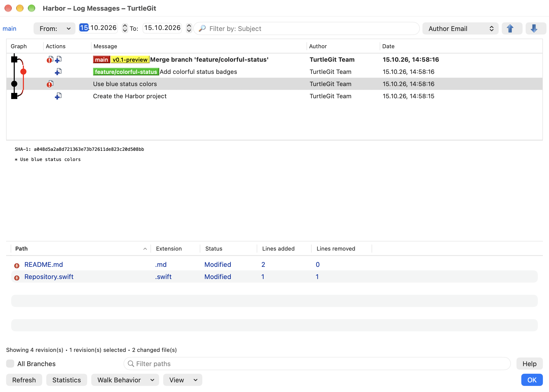Click the blue up arrow button
The image size is (549, 392).
[512, 28]
